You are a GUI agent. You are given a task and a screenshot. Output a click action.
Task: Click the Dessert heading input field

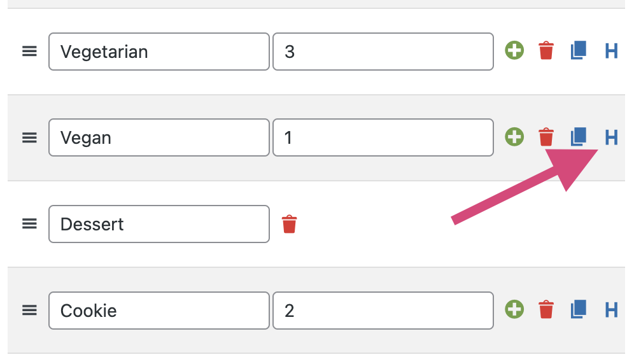pos(159,224)
